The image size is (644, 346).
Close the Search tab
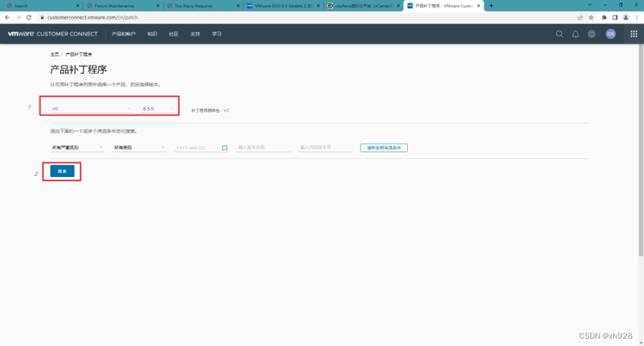point(77,6)
